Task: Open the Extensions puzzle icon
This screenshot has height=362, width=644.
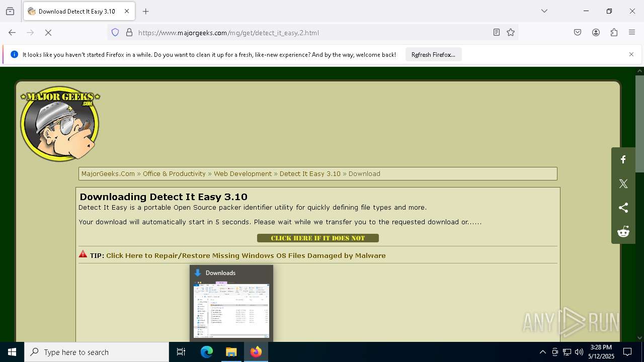Action: [614, 33]
